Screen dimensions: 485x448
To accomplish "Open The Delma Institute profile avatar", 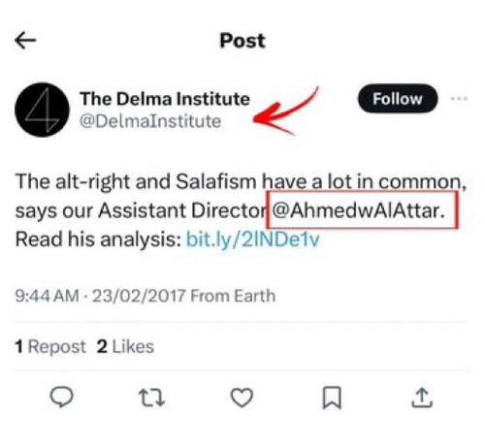I will click(x=42, y=110).
